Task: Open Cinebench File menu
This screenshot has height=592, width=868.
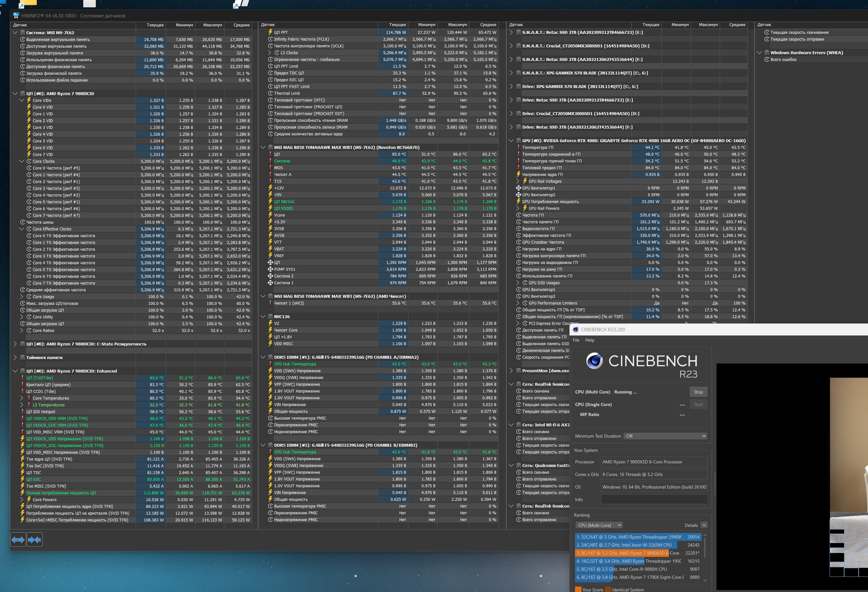Action: tap(576, 340)
